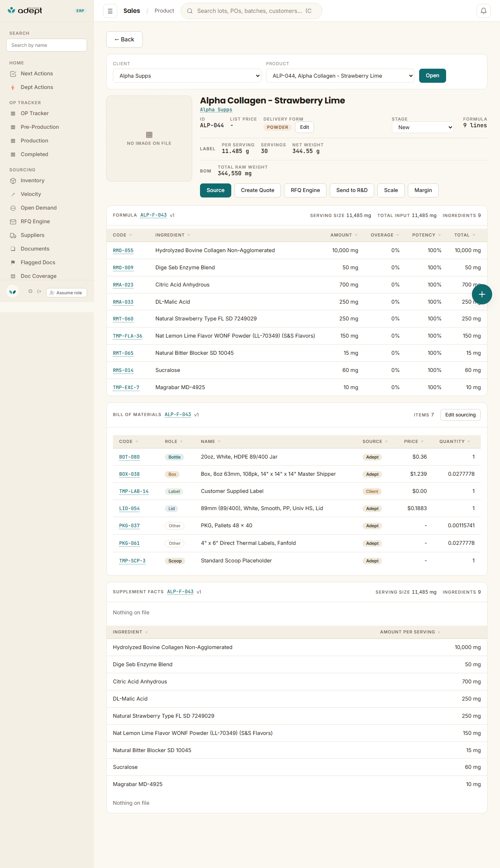Focus the top search lots and POs field
Screen dimensions: 500x868
point(251,11)
